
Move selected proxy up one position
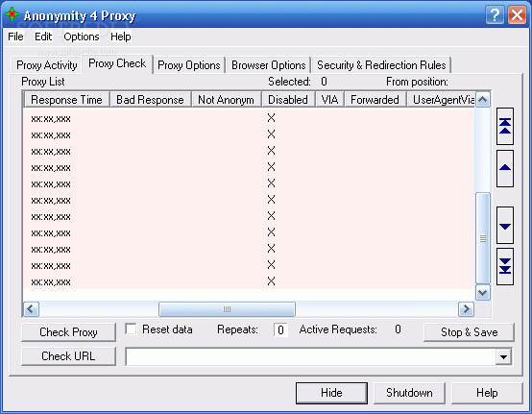(x=505, y=168)
